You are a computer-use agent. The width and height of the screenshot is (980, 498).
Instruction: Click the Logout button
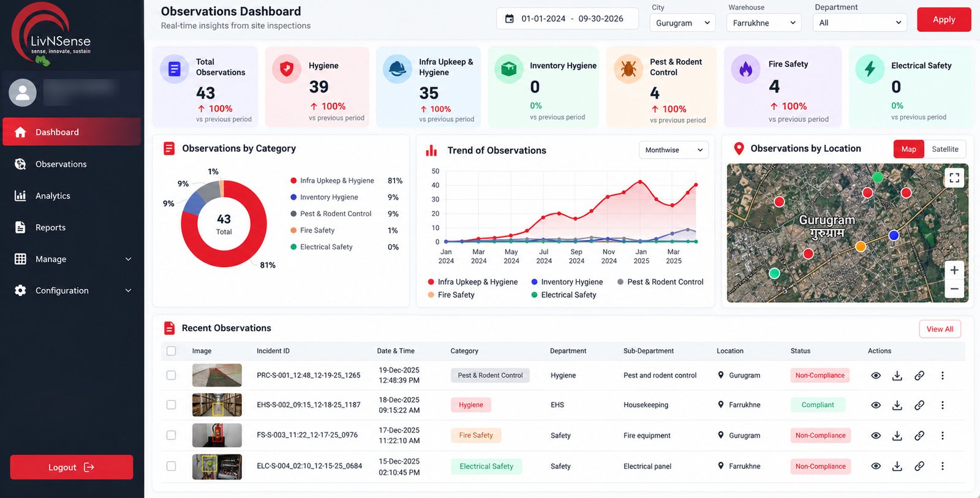click(x=72, y=467)
